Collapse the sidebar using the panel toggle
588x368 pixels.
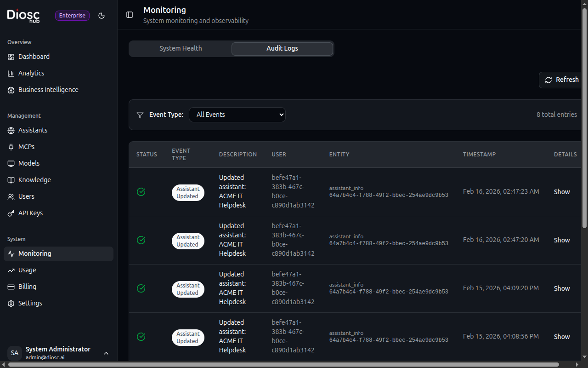(130, 15)
